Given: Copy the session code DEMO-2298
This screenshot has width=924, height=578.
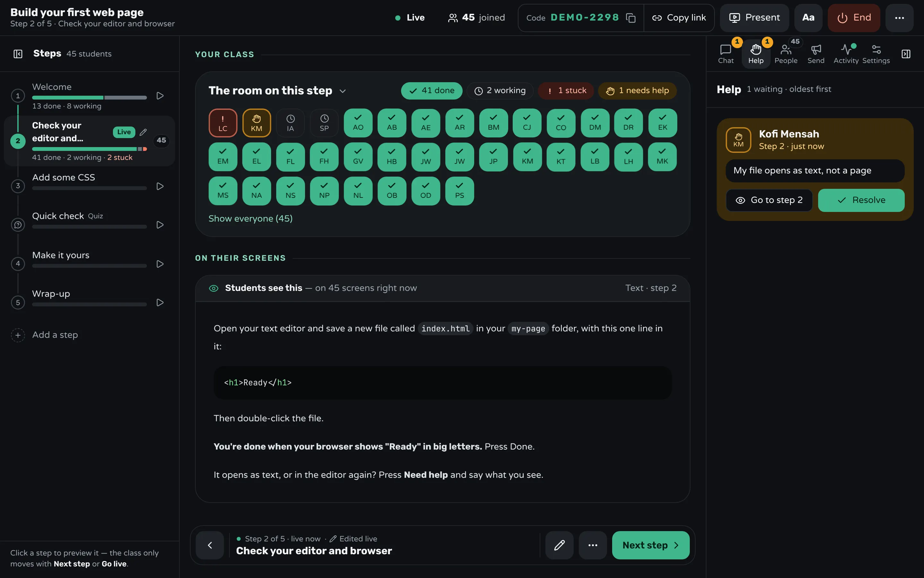Looking at the screenshot, I should (631, 18).
